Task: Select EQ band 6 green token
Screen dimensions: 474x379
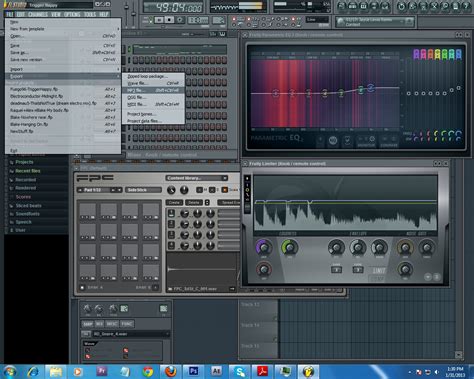Action: tap(361, 89)
